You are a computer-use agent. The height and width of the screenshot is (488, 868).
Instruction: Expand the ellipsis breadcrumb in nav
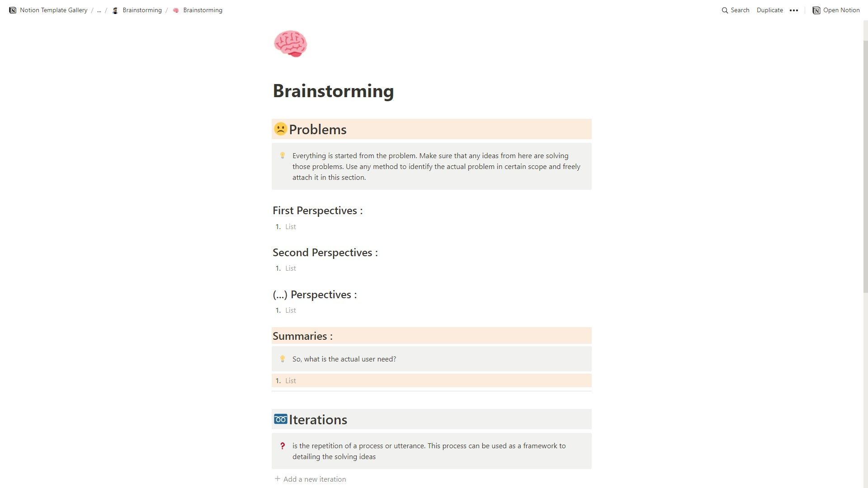(x=99, y=10)
